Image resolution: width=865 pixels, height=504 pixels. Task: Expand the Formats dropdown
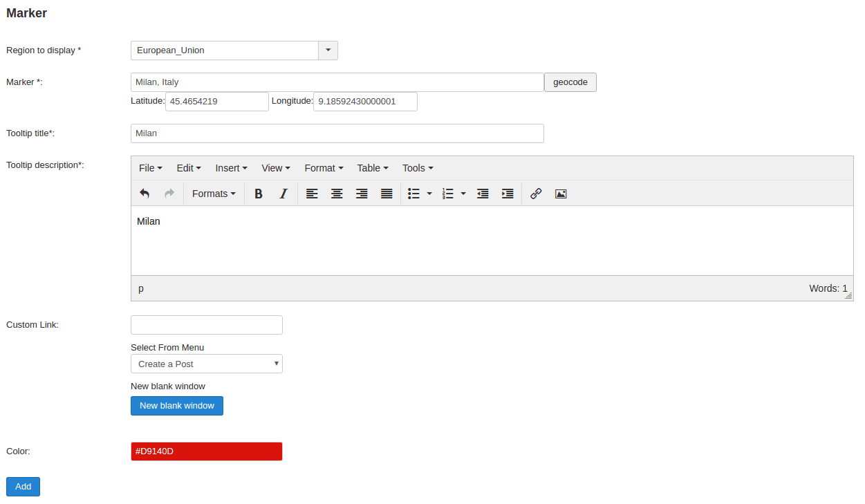(x=214, y=194)
